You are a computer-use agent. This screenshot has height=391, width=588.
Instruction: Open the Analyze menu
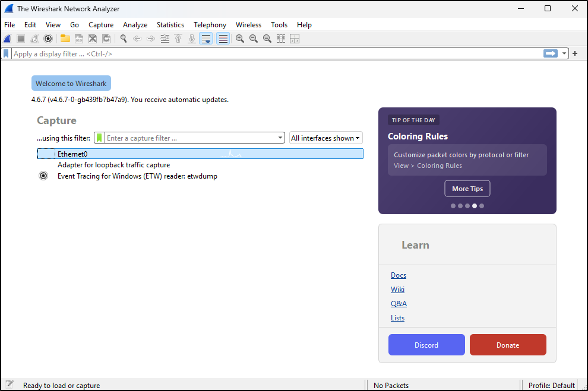(x=135, y=25)
